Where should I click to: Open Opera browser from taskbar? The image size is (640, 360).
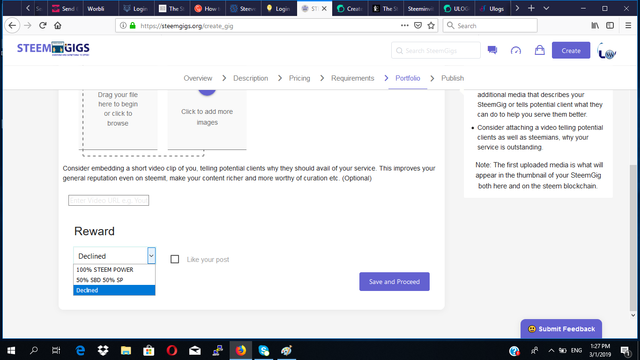pyautogui.click(x=172, y=350)
